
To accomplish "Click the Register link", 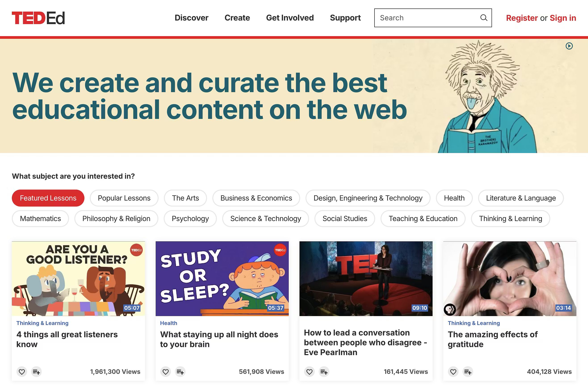I will coord(521,18).
